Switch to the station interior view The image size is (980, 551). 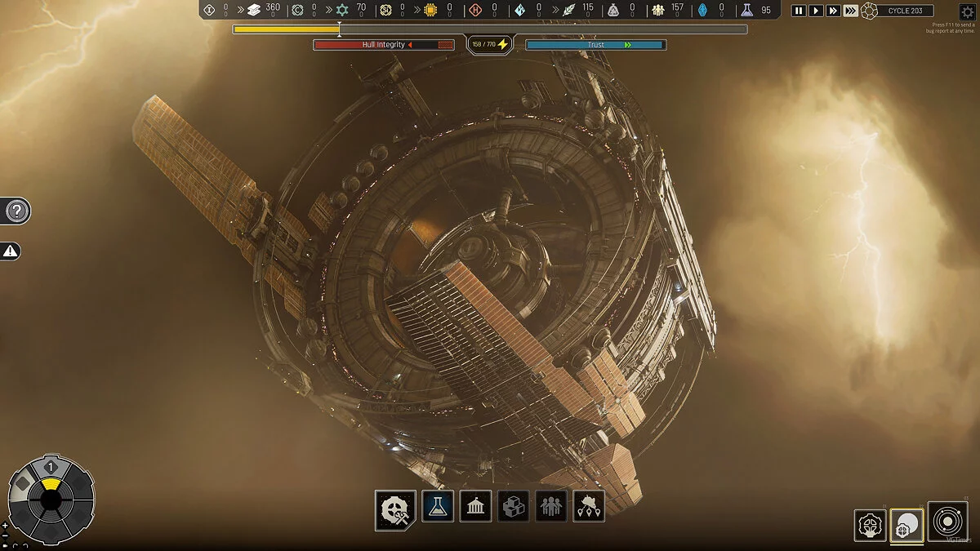click(870, 525)
